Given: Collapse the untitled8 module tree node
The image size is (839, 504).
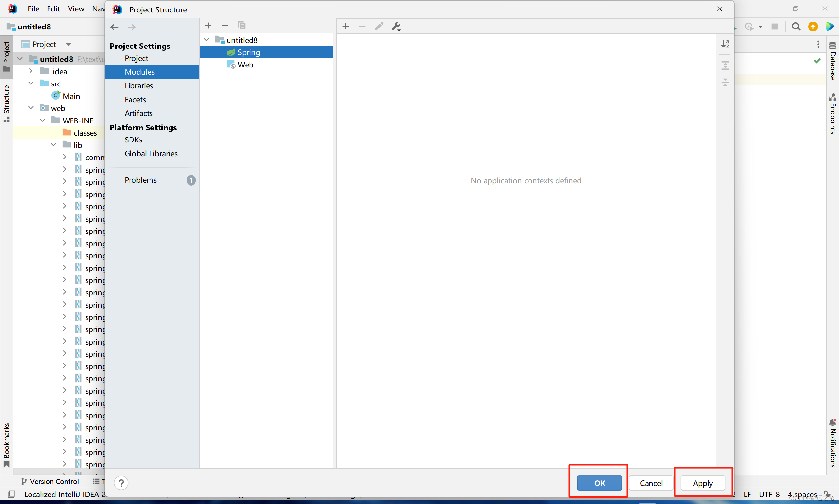Looking at the screenshot, I should coord(206,40).
